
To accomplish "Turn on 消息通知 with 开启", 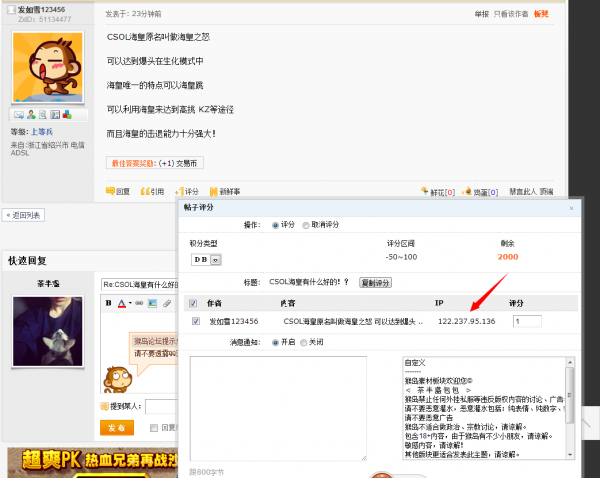I will 275,343.
